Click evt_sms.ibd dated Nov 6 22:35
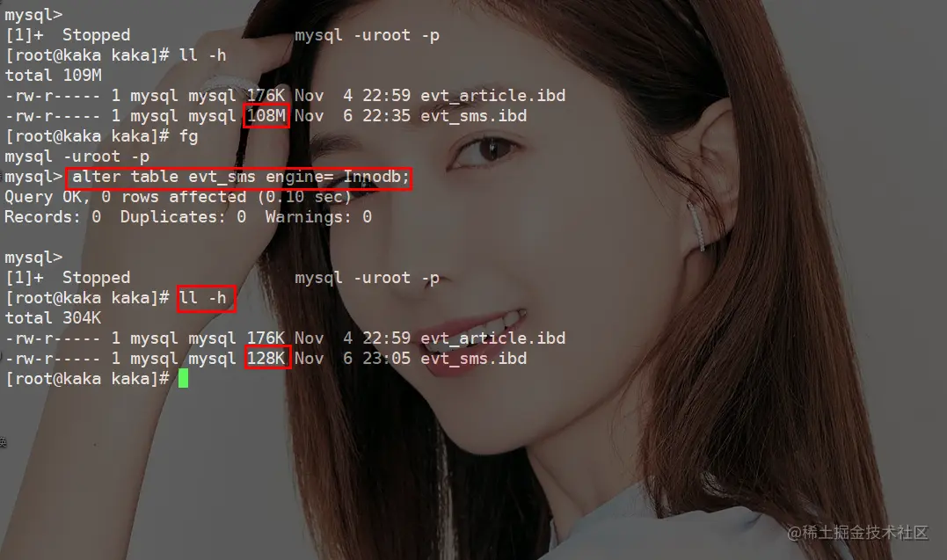The height and width of the screenshot is (560, 947). (x=473, y=116)
